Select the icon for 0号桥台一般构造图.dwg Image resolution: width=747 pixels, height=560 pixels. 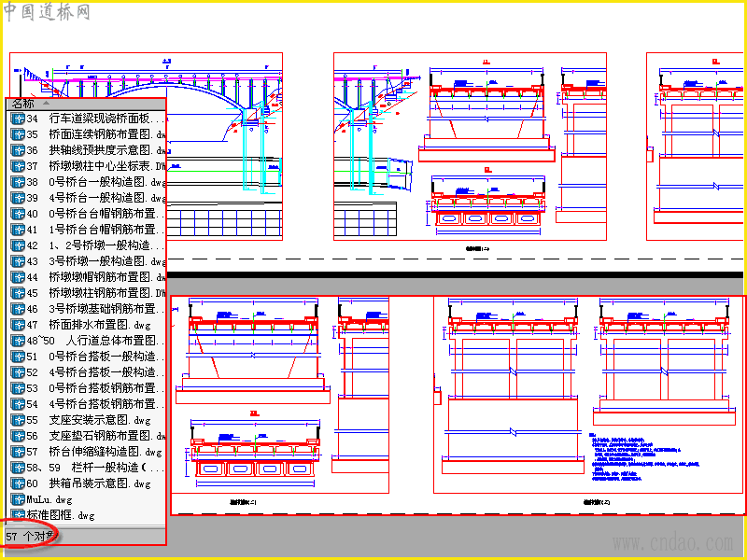point(18,182)
